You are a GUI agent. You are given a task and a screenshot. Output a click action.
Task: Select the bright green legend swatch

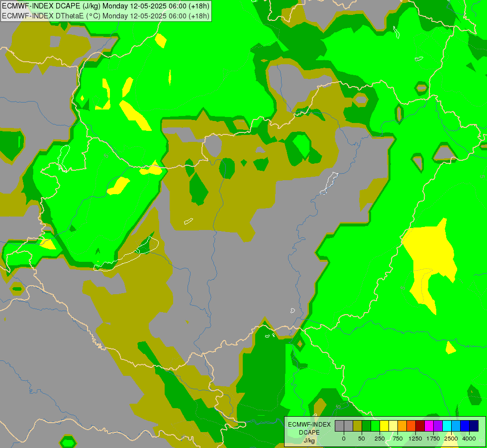[x=375, y=426]
